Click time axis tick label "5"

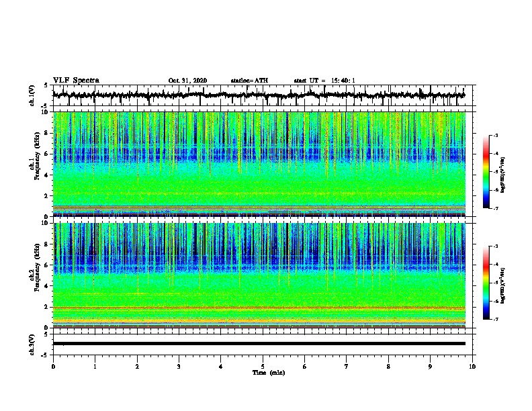pyautogui.click(x=263, y=367)
